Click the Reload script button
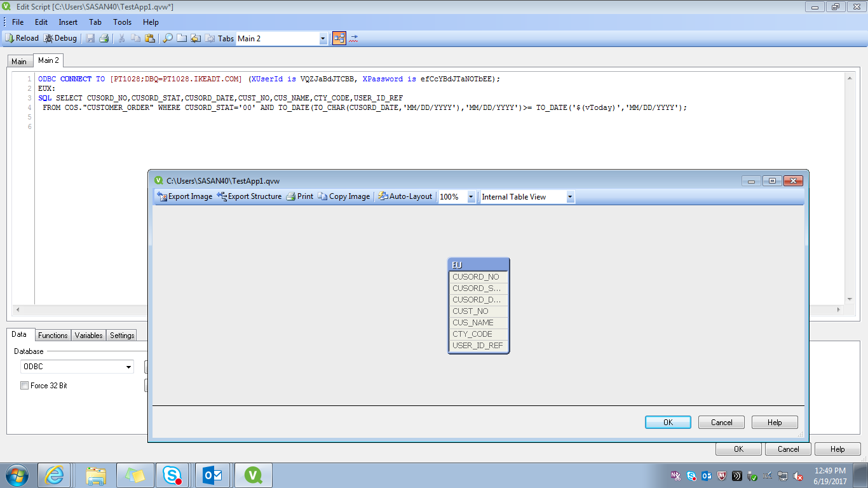The width and height of the screenshot is (868, 488). click(x=22, y=38)
